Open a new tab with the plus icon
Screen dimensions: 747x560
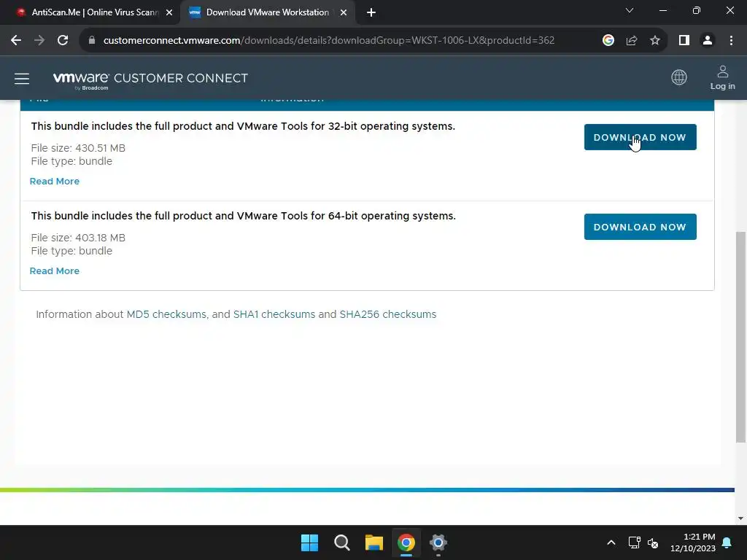371,13
